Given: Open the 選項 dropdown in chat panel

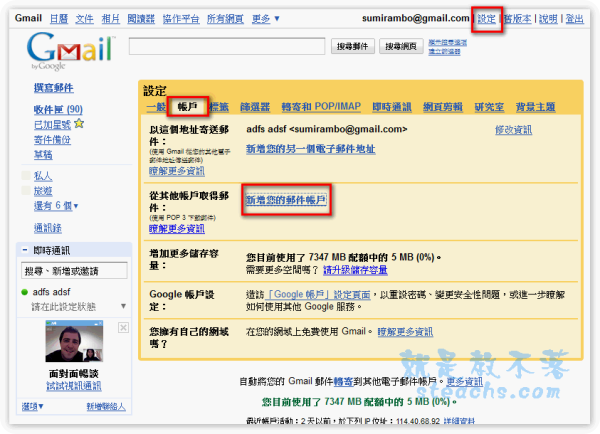Looking at the screenshot, I should pyautogui.click(x=33, y=406).
